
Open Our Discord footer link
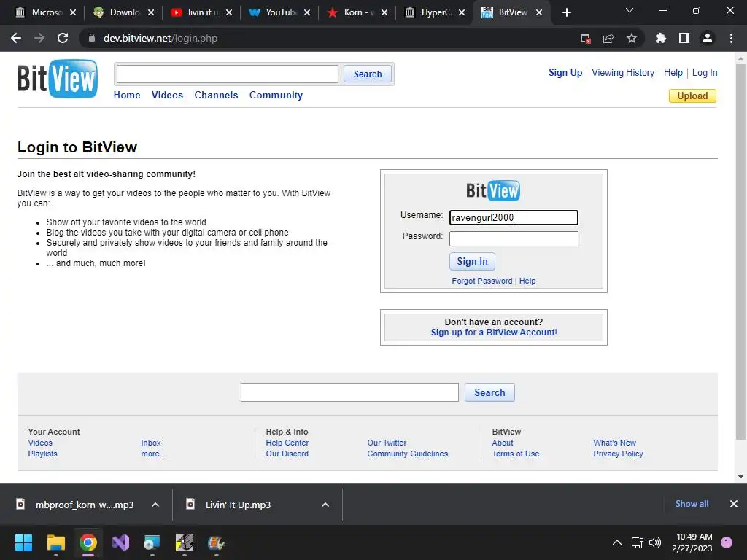(x=287, y=454)
